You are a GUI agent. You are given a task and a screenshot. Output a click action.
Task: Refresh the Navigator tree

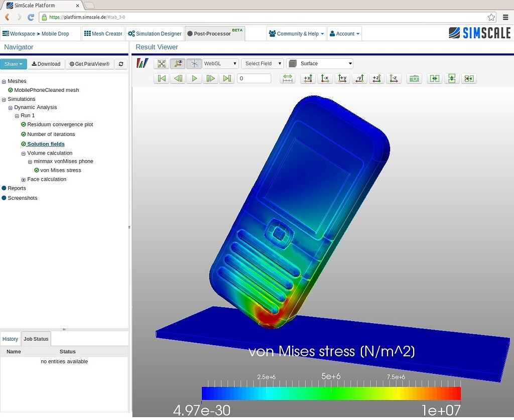120,64
